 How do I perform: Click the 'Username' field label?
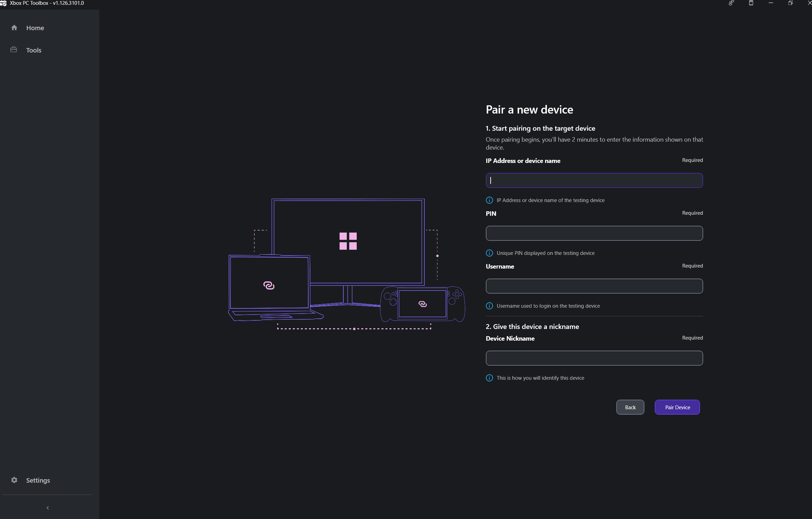[x=500, y=267]
